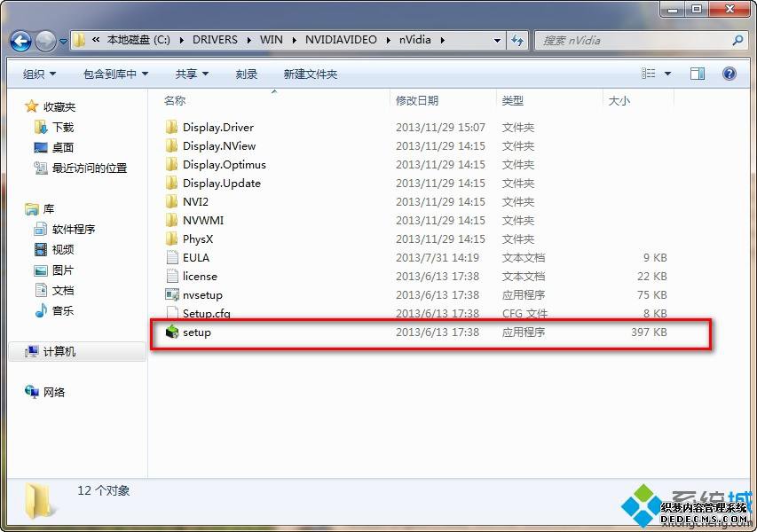Click the EULA document icon
The height and width of the screenshot is (532, 757).
(172, 257)
